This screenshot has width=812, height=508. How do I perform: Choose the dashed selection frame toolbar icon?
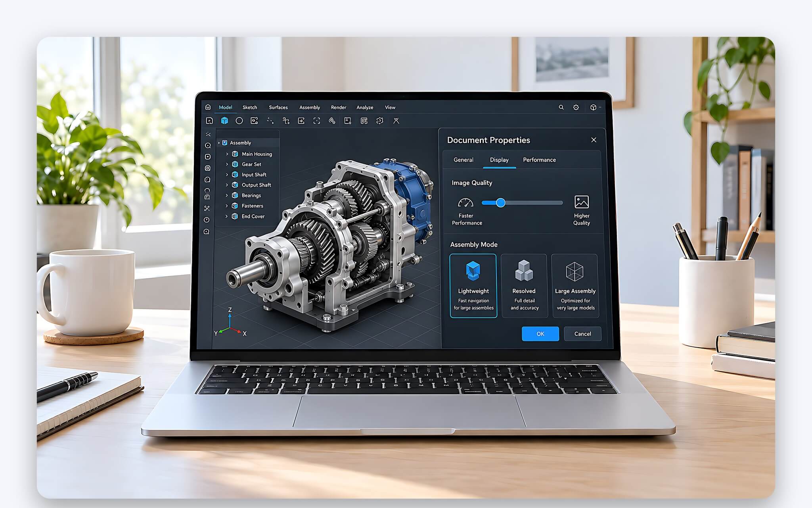(317, 121)
